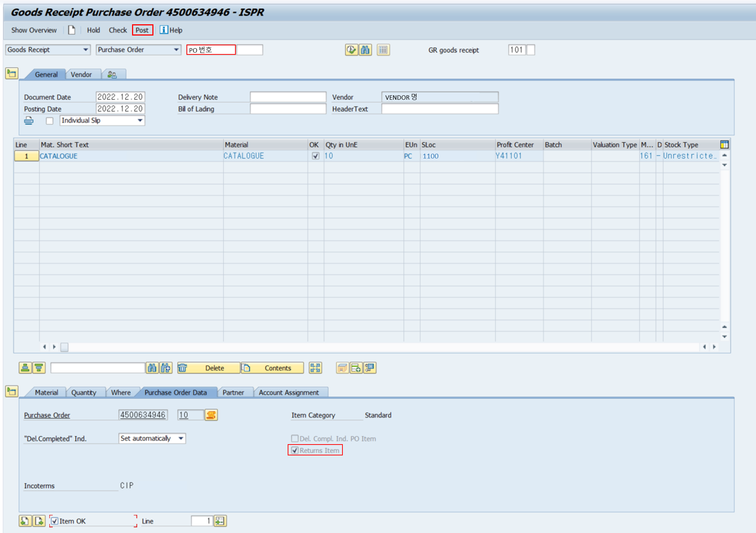The image size is (756, 533).
Task: Click the Delete button
Action: coord(214,368)
